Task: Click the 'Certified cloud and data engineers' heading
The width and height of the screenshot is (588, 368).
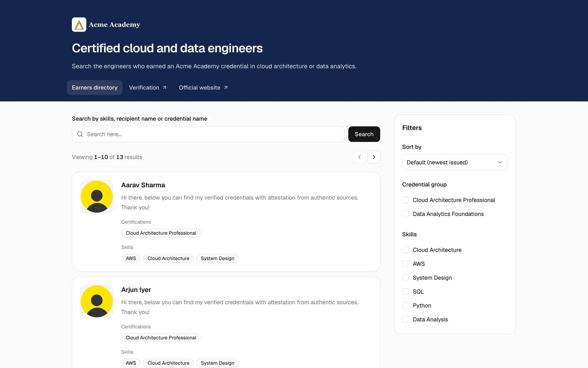Action: (167, 48)
